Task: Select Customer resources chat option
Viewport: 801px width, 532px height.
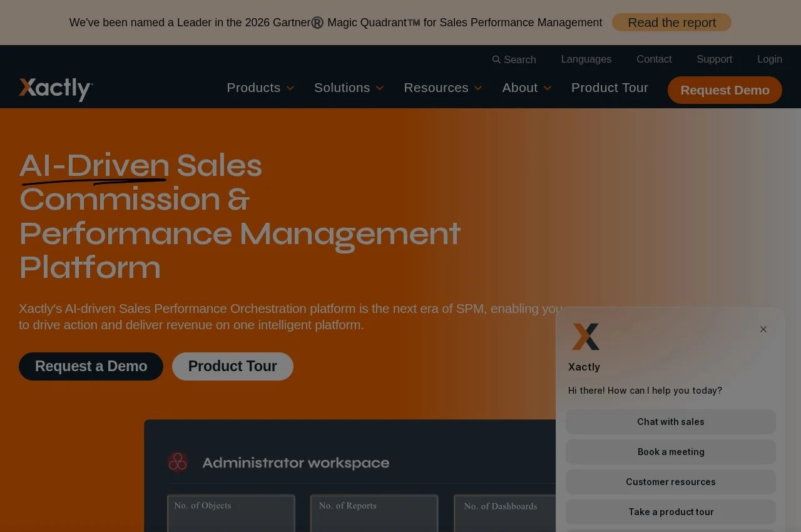Action: click(x=671, y=482)
